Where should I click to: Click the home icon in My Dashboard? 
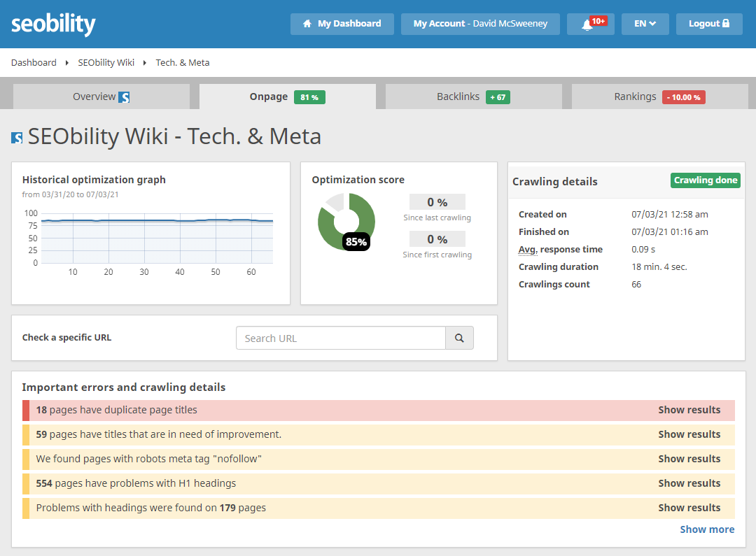[x=307, y=24]
